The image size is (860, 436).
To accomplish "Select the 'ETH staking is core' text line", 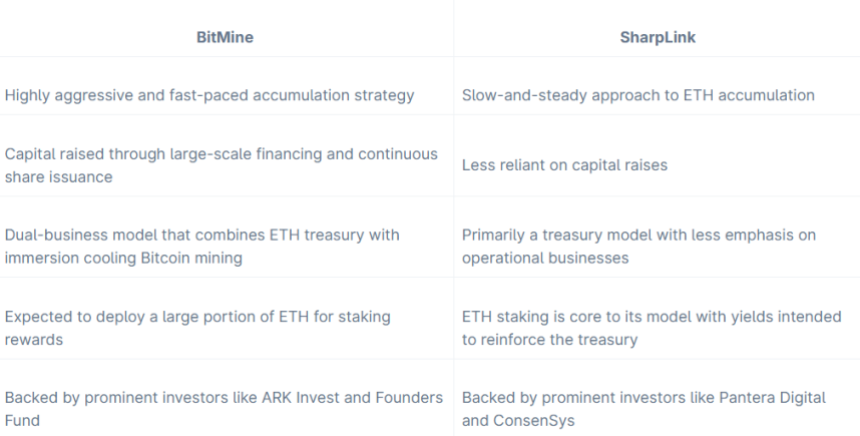I will (652, 316).
